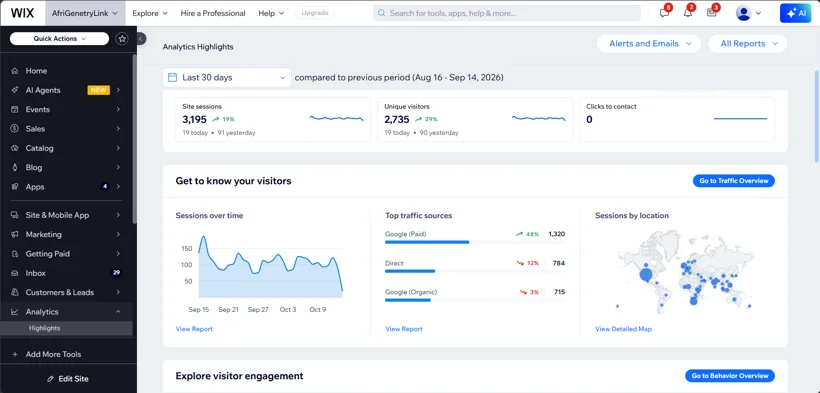Click View Report under Sessions over time
The height and width of the screenshot is (393, 820).
point(194,329)
